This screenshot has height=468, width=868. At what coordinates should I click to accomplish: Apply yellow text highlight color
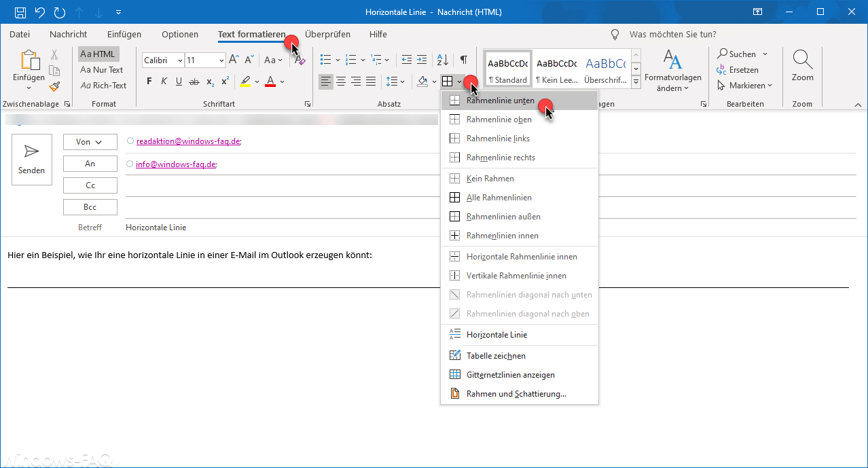click(245, 81)
